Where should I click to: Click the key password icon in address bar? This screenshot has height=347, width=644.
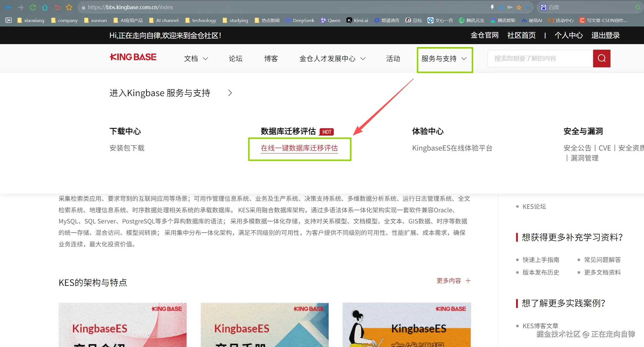pyautogui.click(x=510, y=7)
